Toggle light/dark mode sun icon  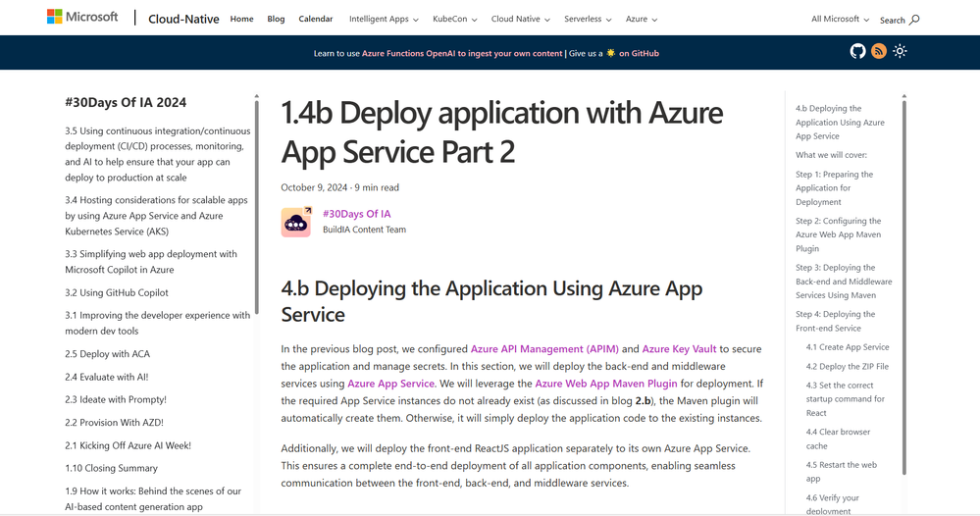pyautogui.click(x=900, y=51)
